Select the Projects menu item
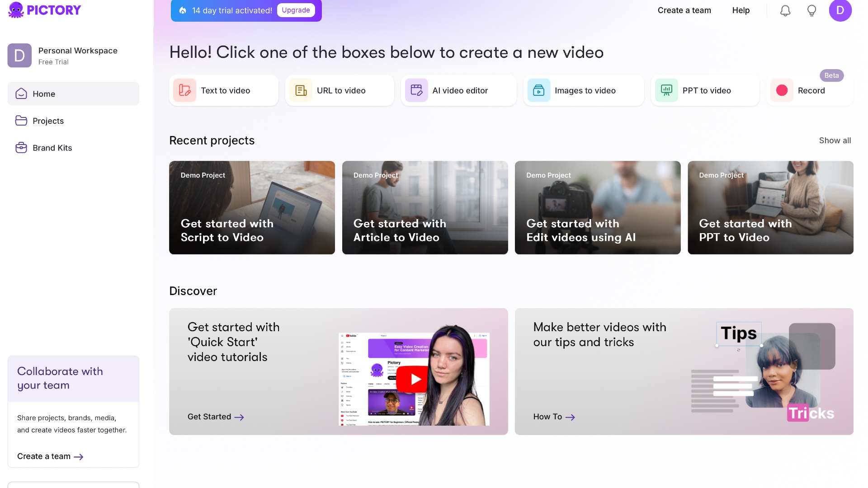This screenshot has height=488, width=868. point(48,120)
